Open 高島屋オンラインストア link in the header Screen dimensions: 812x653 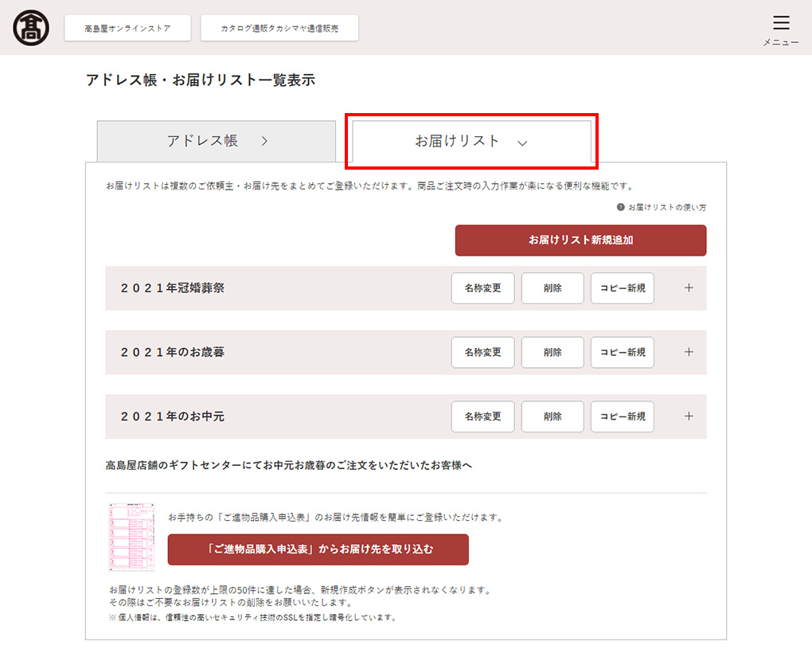pyautogui.click(x=127, y=28)
